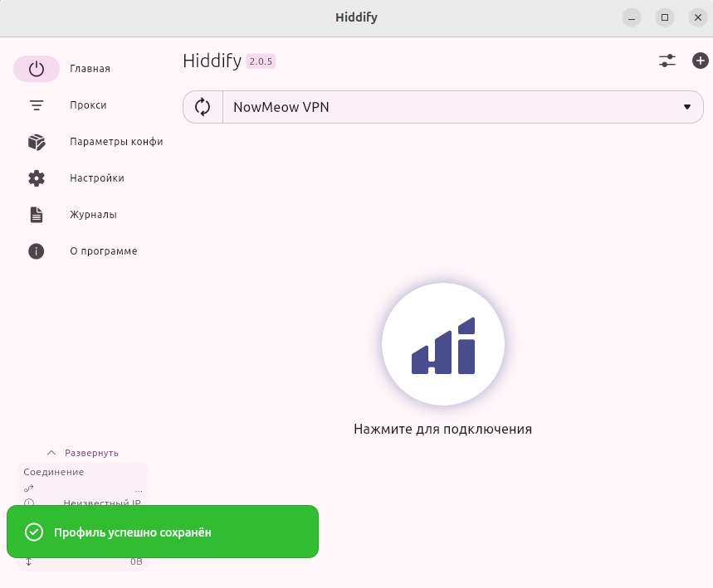Image resolution: width=713 pixels, height=588 pixels.
Task: Expand the connection stats with Развернуть
Action: click(x=83, y=453)
